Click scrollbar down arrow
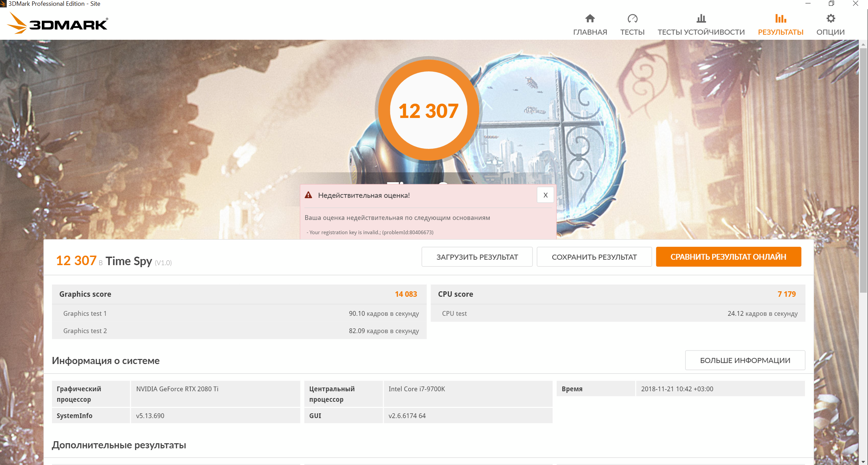This screenshot has width=868, height=465. pos(863,462)
